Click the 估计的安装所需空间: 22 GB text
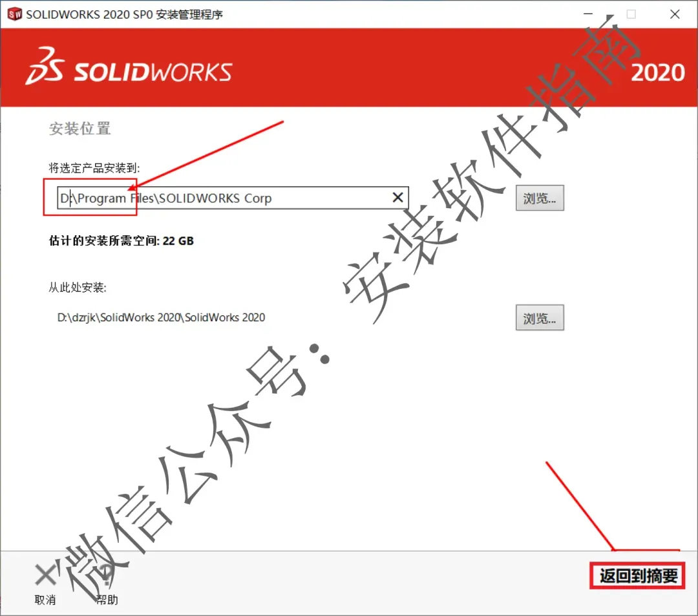 tap(121, 241)
